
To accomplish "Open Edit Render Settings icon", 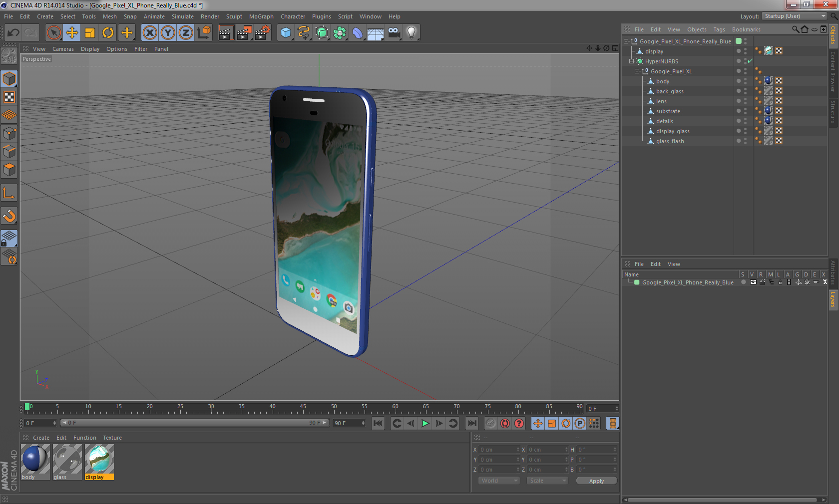I will (x=262, y=33).
